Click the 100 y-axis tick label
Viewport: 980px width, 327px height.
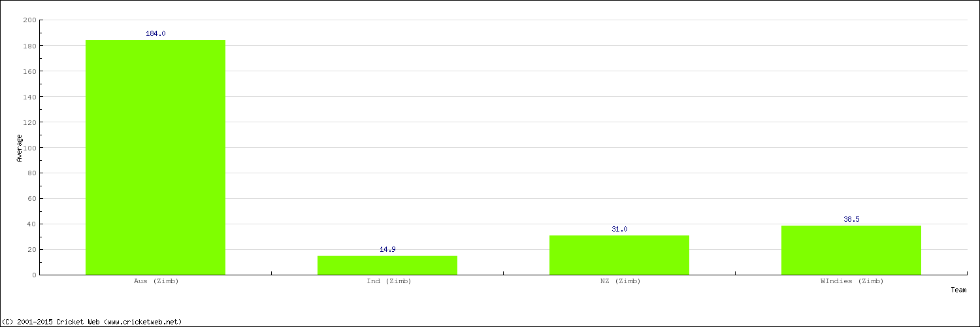coord(29,148)
